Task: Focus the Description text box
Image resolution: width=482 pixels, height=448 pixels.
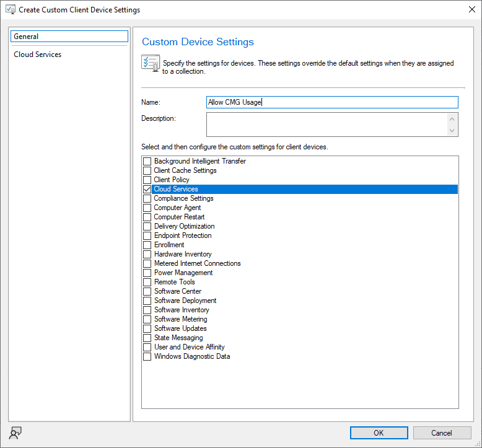Action: tap(326, 124)
